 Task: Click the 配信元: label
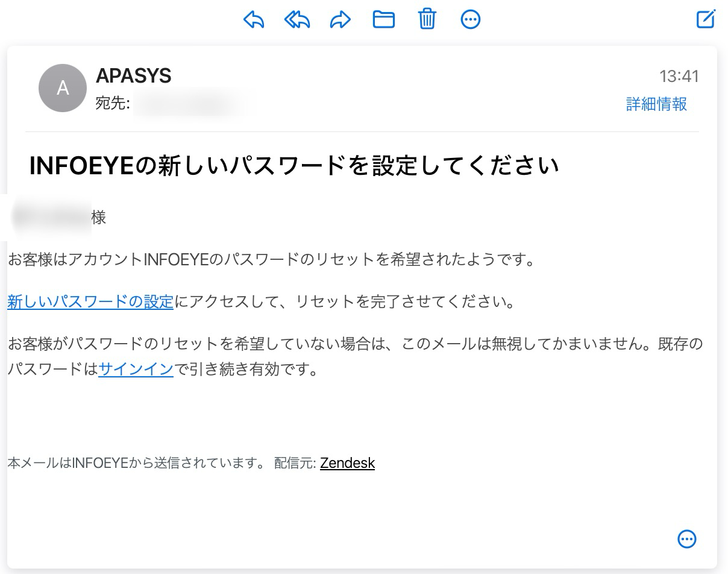295,463
